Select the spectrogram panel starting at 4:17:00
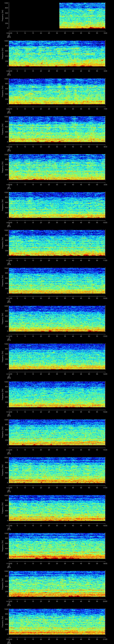The image size is (114, 644). 57,508
